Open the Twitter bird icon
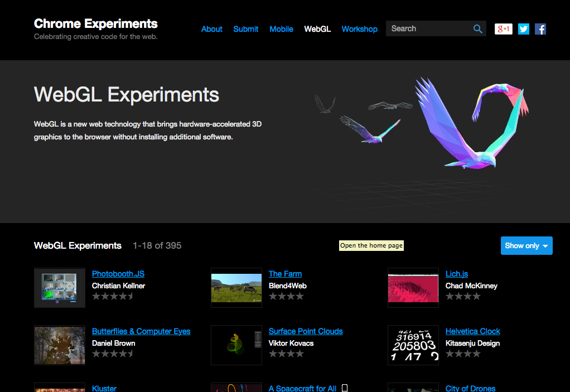The image size is (570, 392). coord(524,28)
